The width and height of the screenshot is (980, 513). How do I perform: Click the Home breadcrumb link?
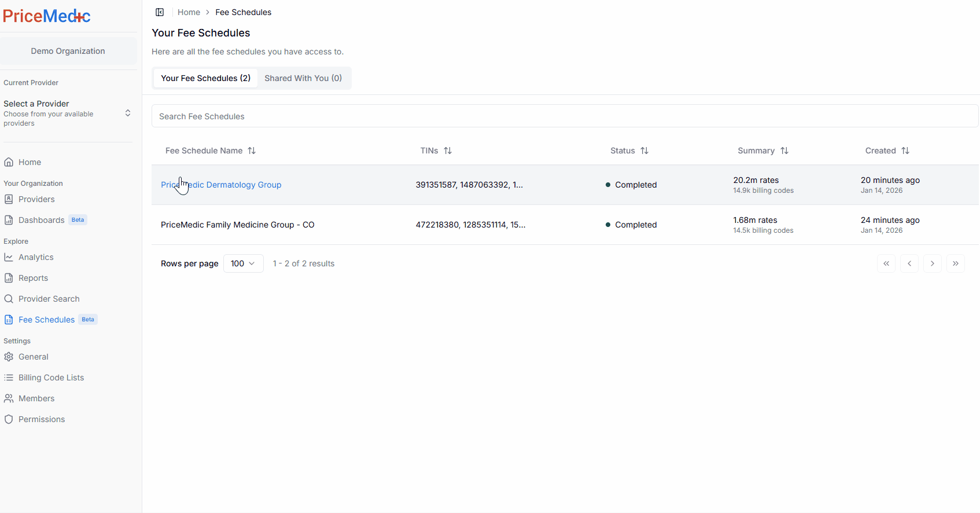coord(189,12)
